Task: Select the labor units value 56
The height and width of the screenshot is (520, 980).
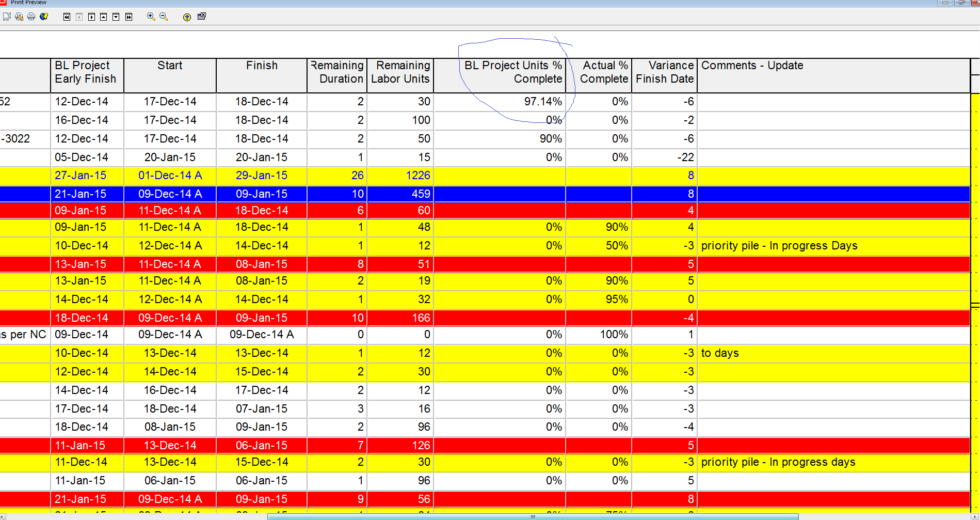Action: tap(400, 499)
